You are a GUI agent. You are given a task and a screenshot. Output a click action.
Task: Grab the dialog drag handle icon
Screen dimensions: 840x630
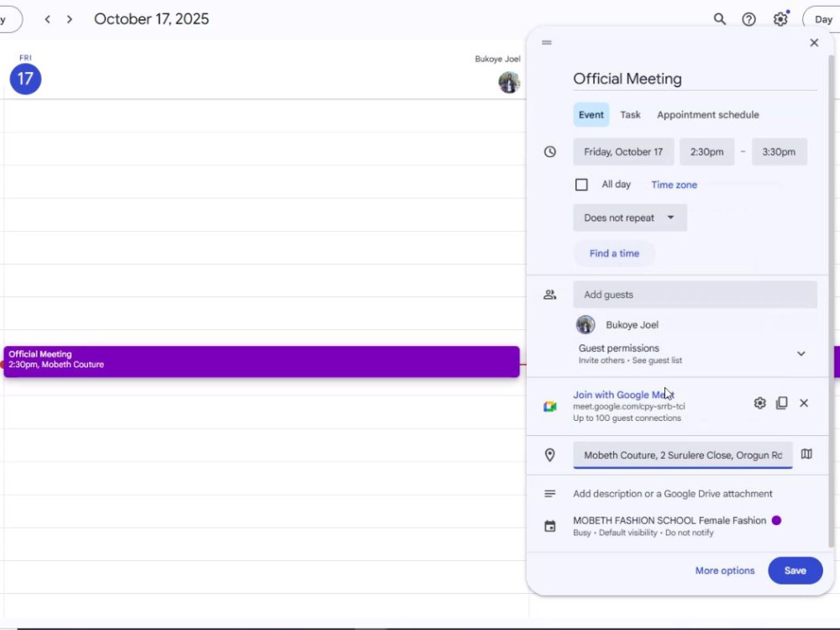click(x=547, y=42)
